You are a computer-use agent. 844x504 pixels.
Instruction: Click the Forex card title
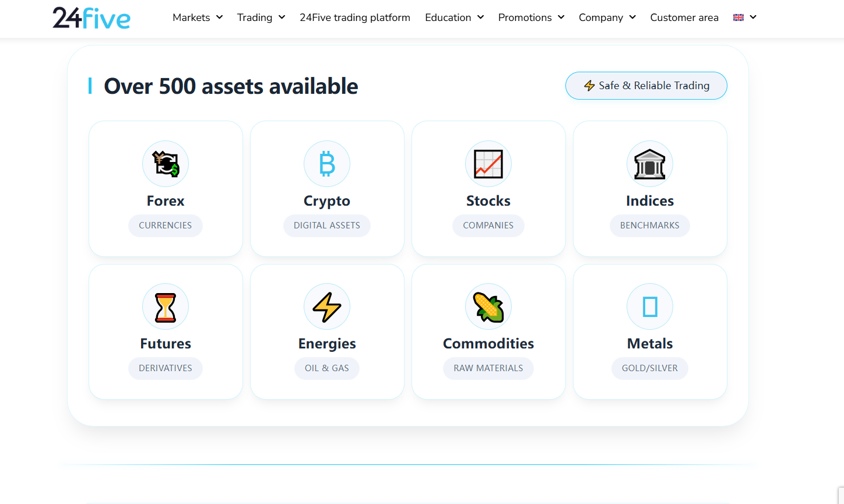pyautogui.click(x=166, y=201)
